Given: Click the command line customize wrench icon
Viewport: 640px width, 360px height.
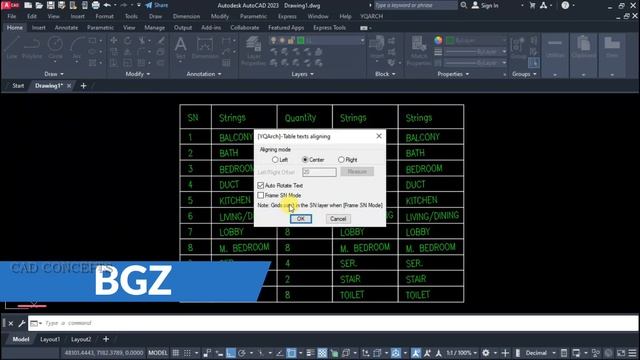Looking at the screenshot, I should click(x=22, y=323).
